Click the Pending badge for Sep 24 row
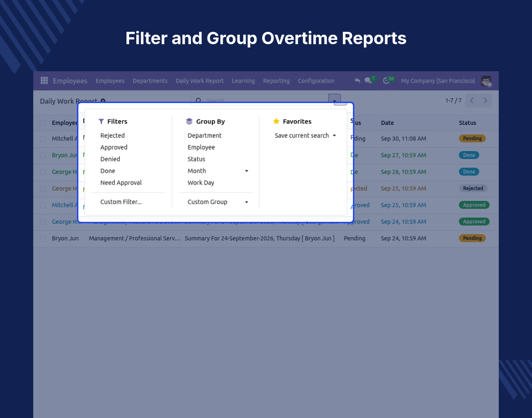Image resolution: width=532 pixels, height=418 pixels. (472, 238)
